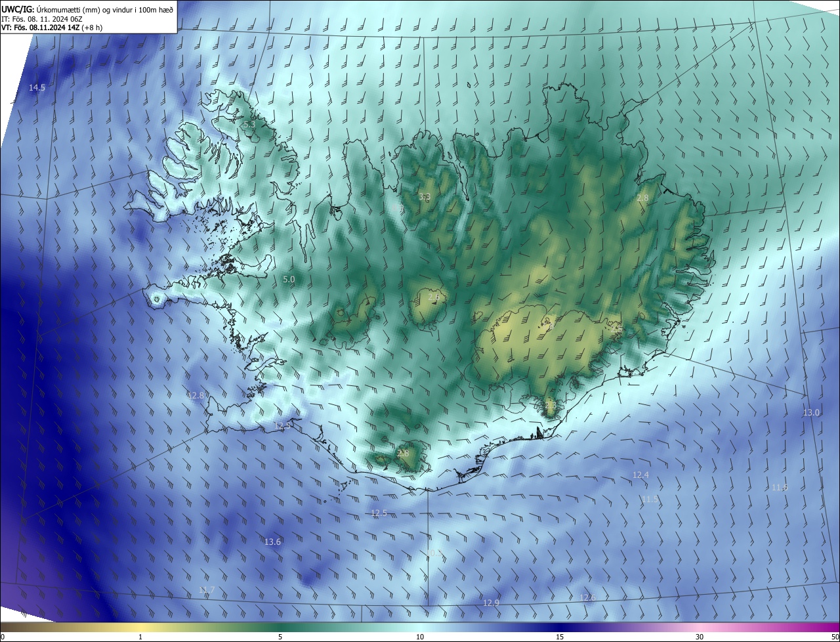The image size is (840, 642).
Task: Click the 13.0 value label on the map
Action: (811, 413)
